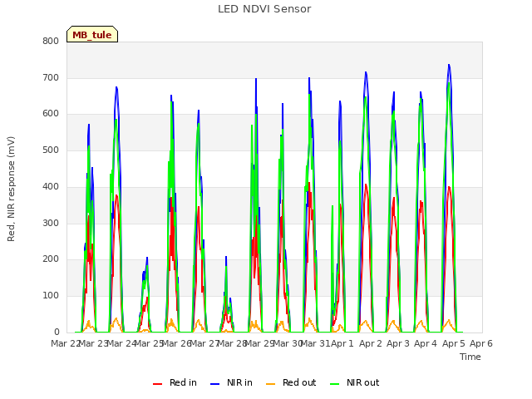Click the Mar 24 x-axis label
532x399 pixels.
point(121,343)
